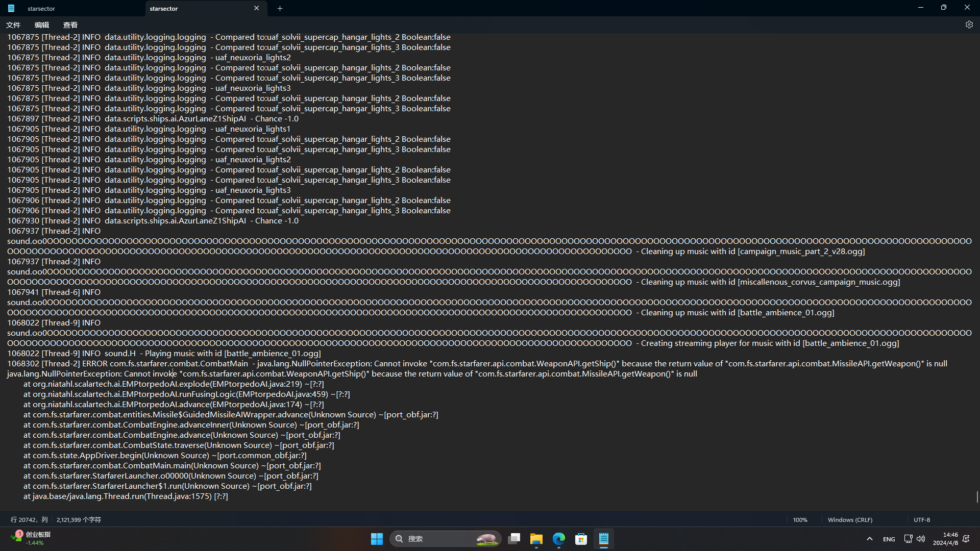
Task: Open File Explorer from the taskbar
Action: click(536, 539)
